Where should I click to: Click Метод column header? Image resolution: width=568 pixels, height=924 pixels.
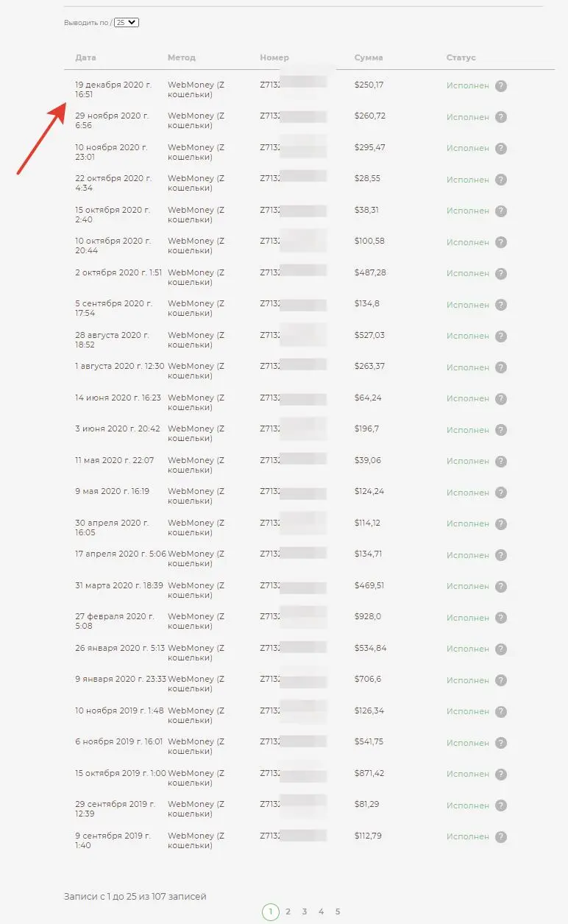pos(182,57)
